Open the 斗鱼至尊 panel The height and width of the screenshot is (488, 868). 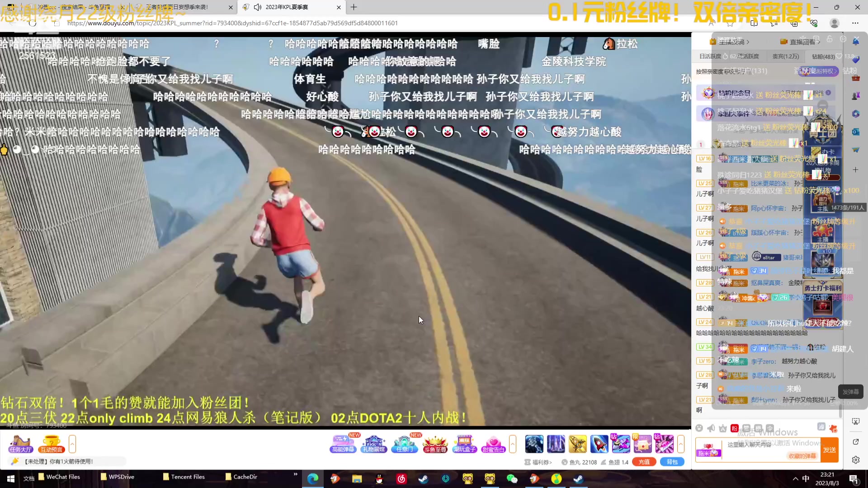coord(435,444)
